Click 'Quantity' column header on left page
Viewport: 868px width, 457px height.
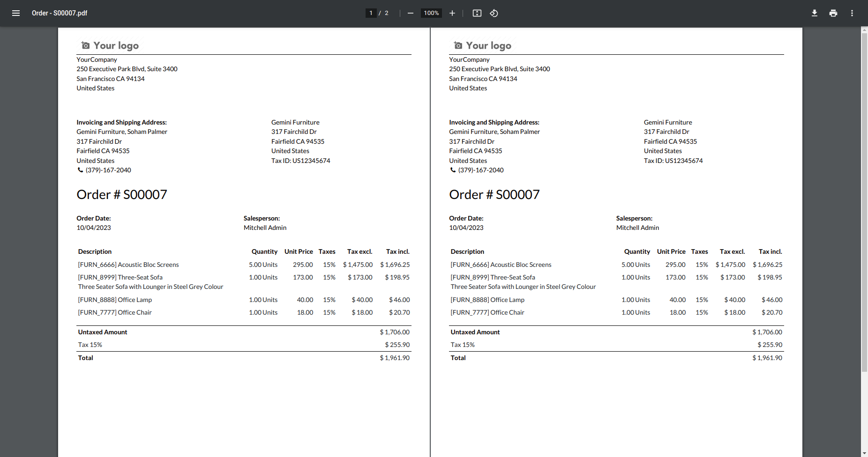[264, 251]
